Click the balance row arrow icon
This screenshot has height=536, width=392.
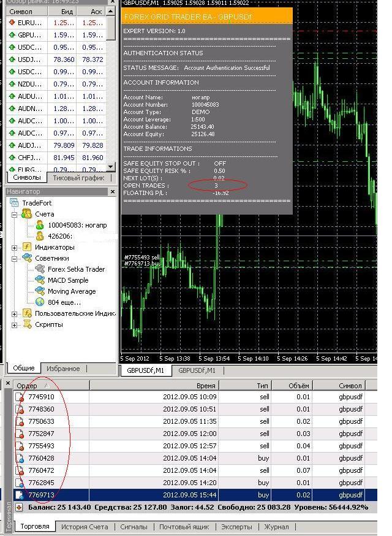coord(20,508)
